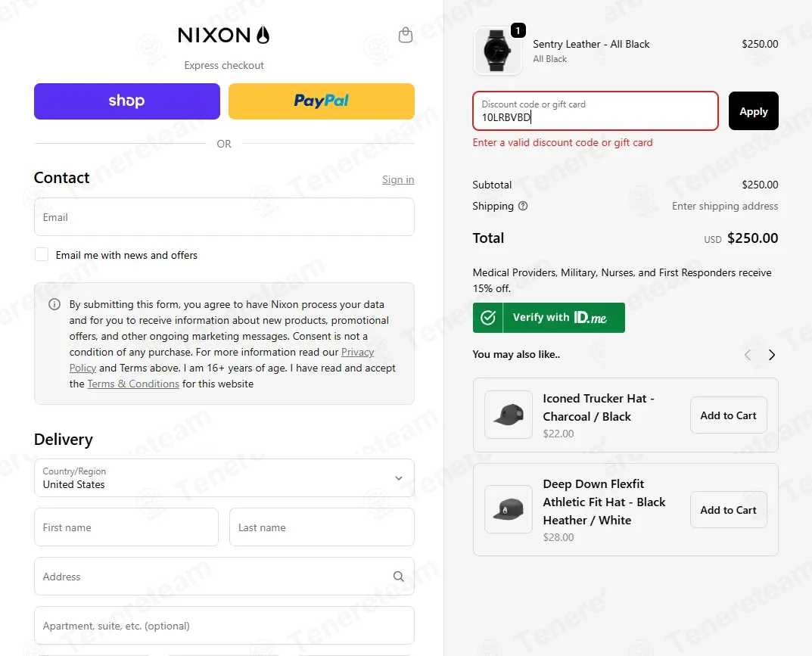The width and height of the screenshot is (812, 656).
Task: Click the Sentry Leather - All Black title
Action: [591, 44]
